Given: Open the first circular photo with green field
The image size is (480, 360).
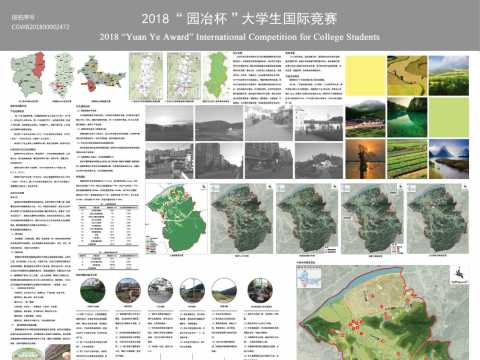Looking at the screenshot, I should click(x=93, y=291).
